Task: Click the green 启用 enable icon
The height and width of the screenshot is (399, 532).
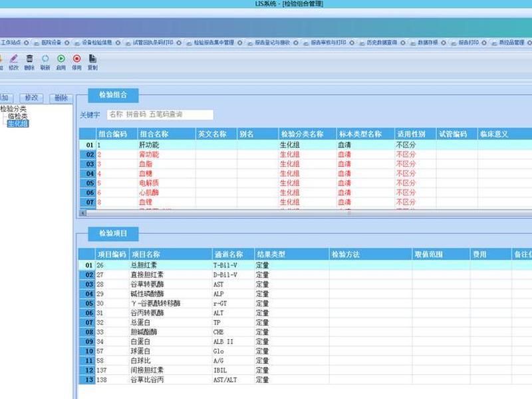Action: pos(61,59)
